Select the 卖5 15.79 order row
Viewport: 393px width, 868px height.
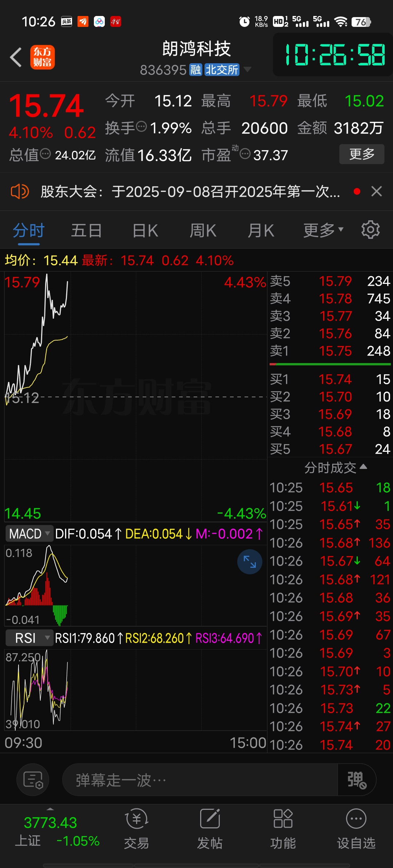click(x=330, y=281)
